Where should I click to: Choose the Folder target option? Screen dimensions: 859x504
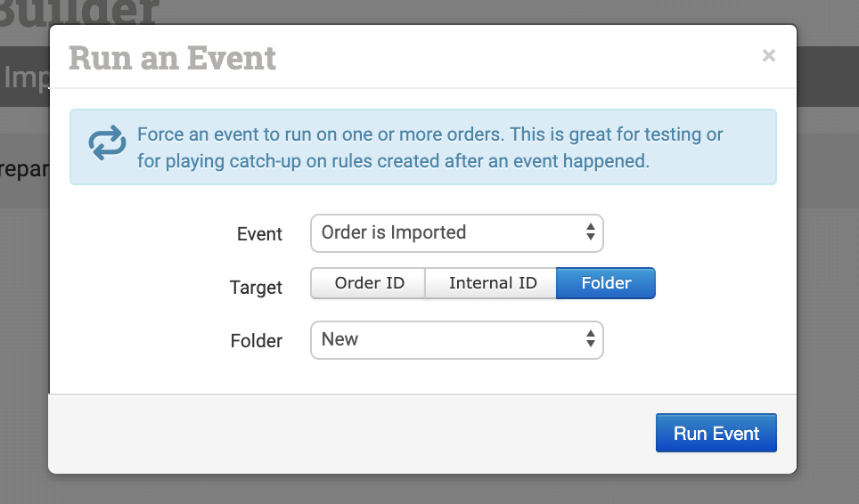tap(606, 284)
